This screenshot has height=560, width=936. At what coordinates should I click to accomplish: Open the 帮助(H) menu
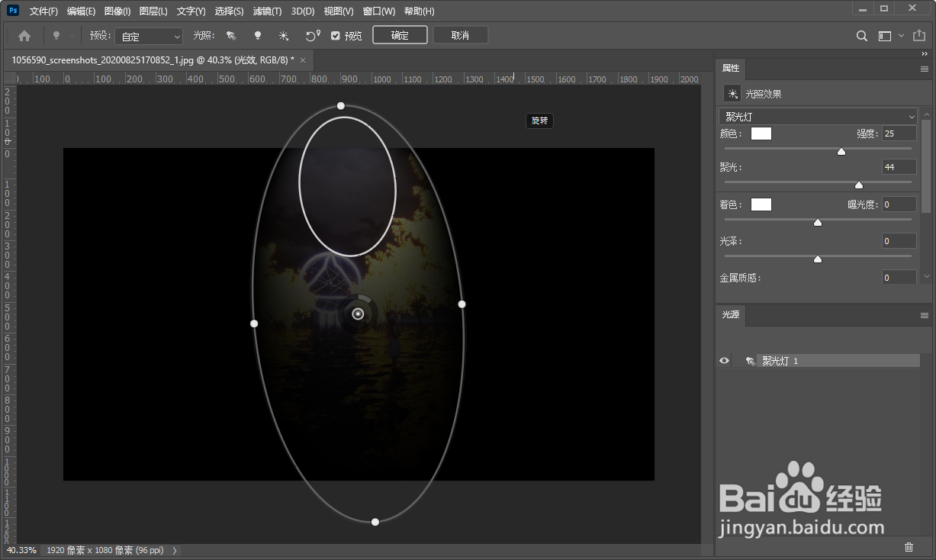click(x=419, y=11)
